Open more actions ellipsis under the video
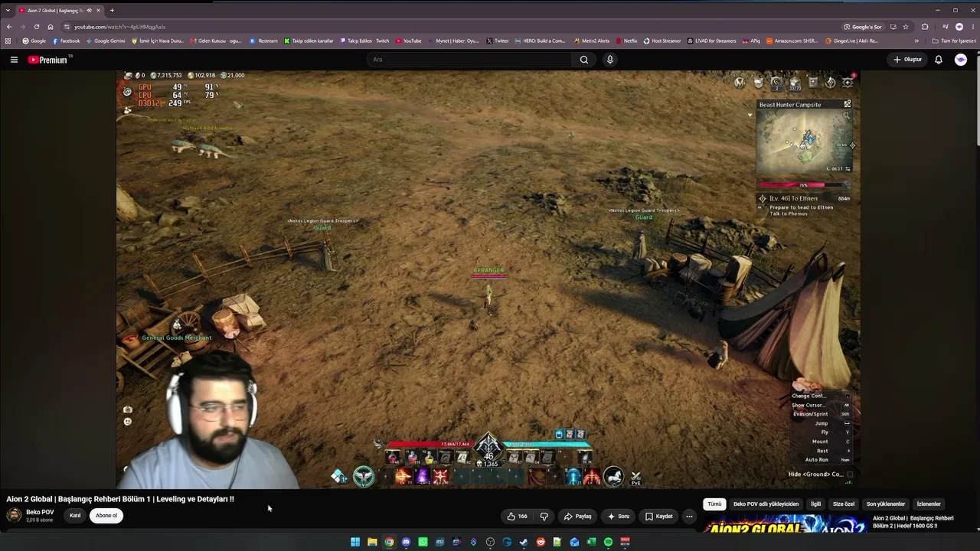 689,516
